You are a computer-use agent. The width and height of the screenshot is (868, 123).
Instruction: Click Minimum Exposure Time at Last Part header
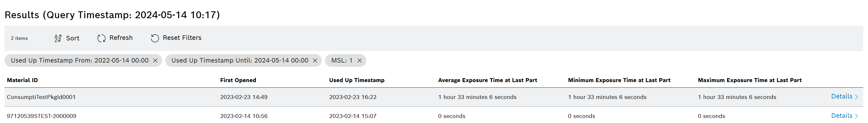point(619,80)
